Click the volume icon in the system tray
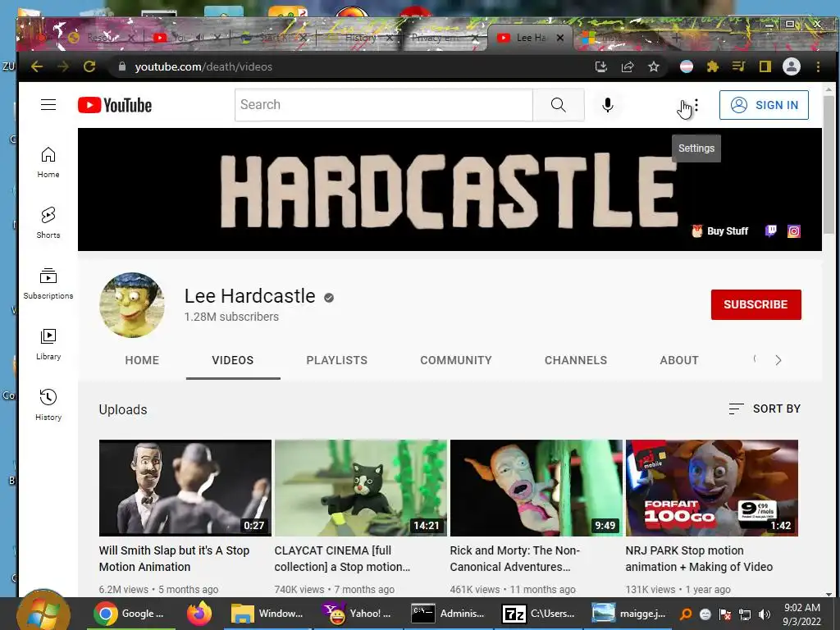840x630 pixels. coord(765,614)
